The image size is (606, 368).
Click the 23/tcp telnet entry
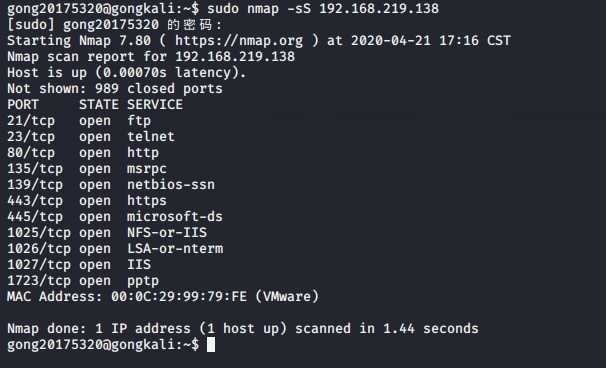coord(91,136)
